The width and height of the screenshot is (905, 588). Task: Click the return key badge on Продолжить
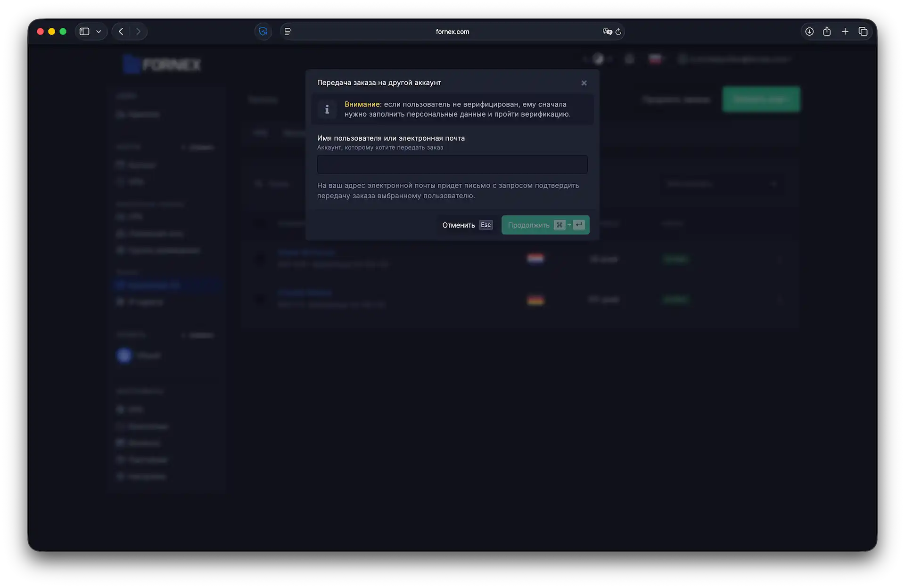pos(579,225)
